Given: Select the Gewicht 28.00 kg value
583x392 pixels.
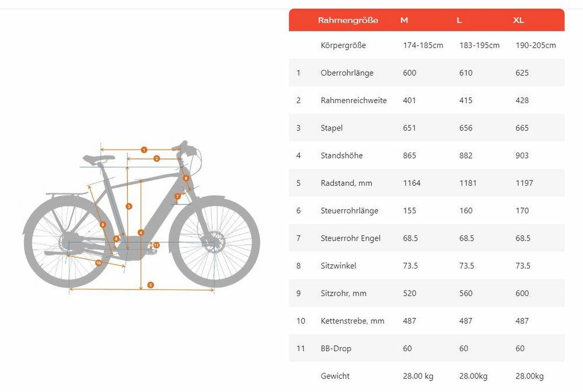Looking at the screenshot, I should pyautogui.click(x=418, y=376).
